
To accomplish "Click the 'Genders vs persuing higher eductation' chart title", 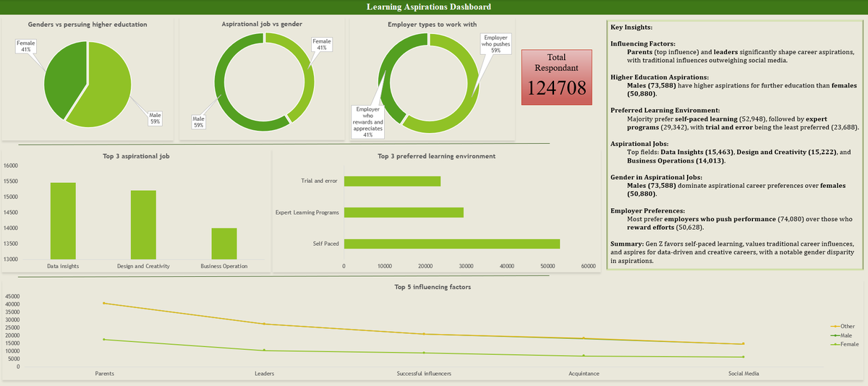I will [86, 25].
